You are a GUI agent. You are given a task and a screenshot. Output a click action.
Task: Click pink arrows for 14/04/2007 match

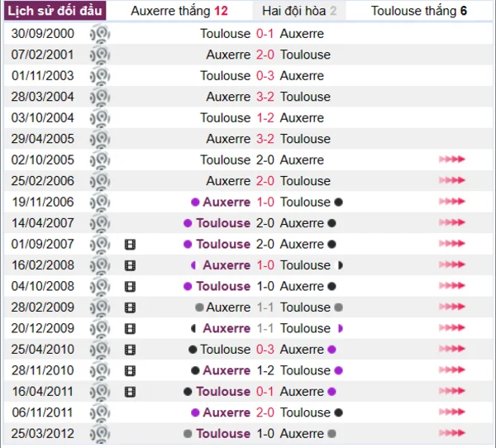[x=451, y=222]
